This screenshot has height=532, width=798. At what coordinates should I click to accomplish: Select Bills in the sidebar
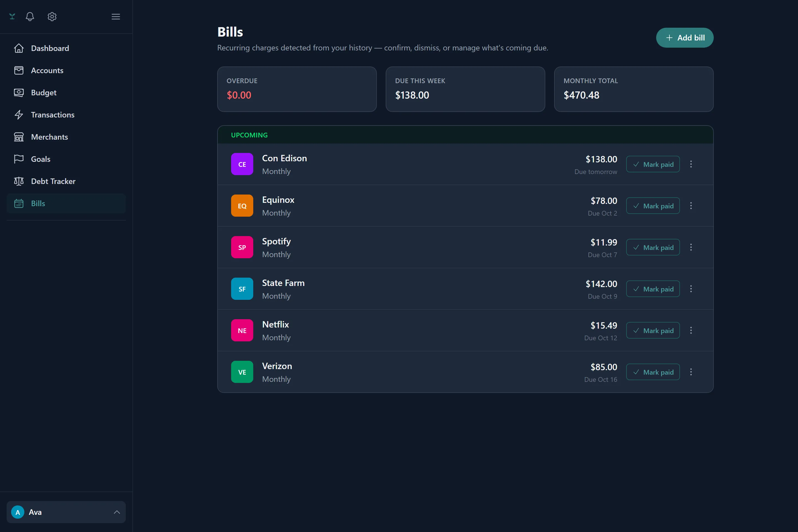pos(66,203)
